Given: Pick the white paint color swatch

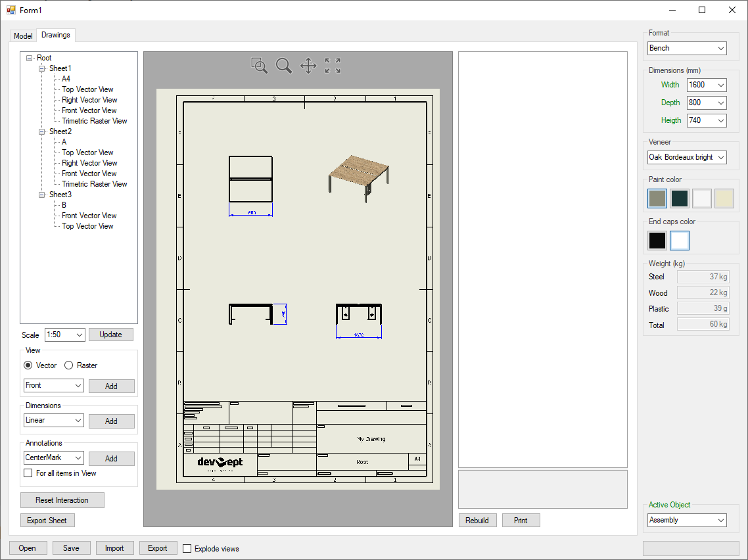Looking at the screenshot, I should pyautogui.click(x=702, y=198).
